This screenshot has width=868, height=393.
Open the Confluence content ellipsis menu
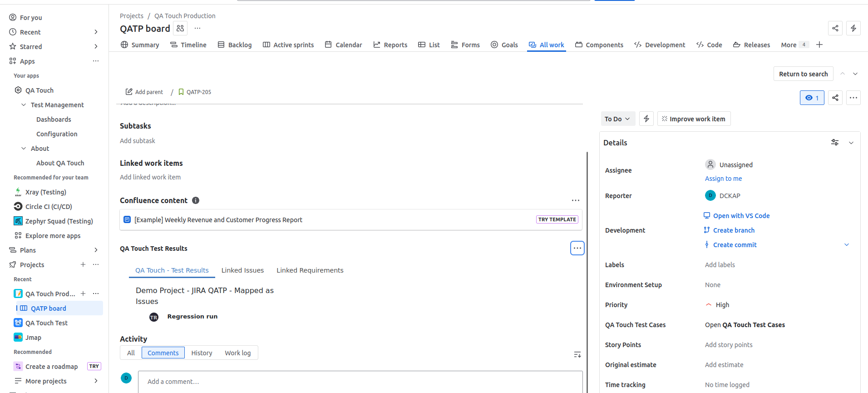(x=576, y=200)
